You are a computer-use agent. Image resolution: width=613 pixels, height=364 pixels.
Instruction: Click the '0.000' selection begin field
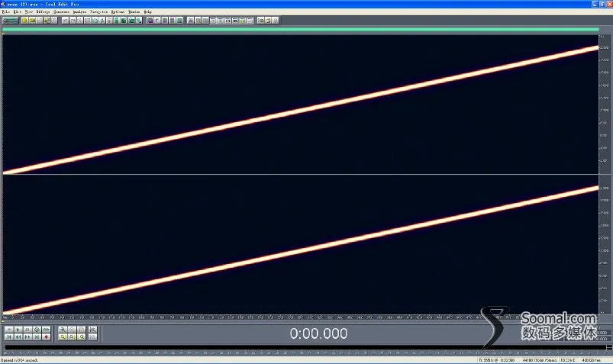[603, 333]
